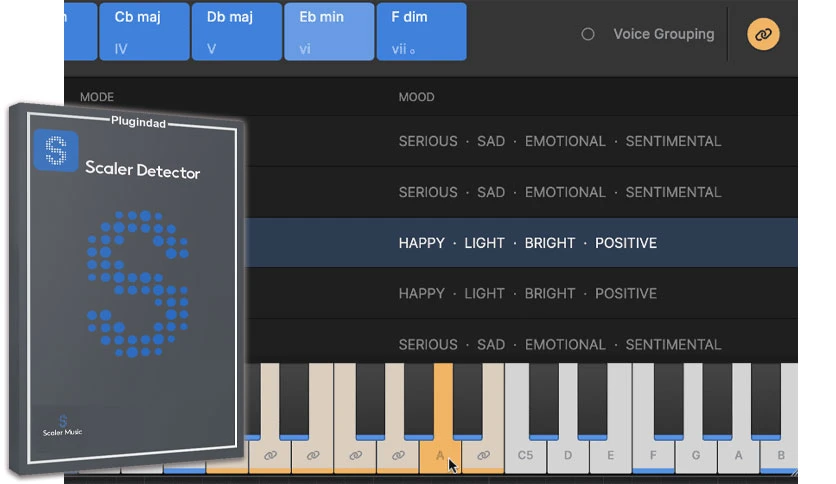Click the Voice Grouping label text
Screen dimensions: 836x484
click(664, 34)
